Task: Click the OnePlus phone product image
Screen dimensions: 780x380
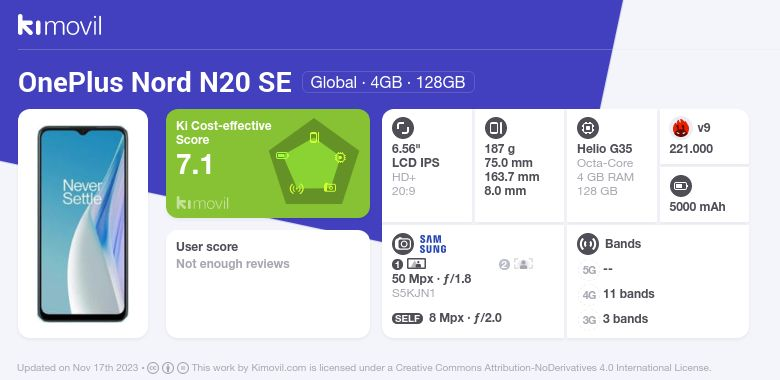Action: coord(83,224)
